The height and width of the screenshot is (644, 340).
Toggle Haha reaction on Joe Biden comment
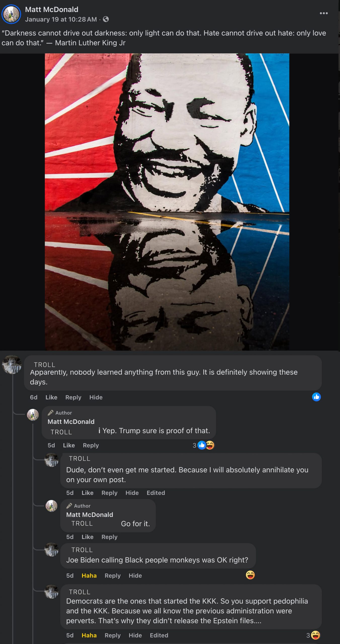(89, 576)
